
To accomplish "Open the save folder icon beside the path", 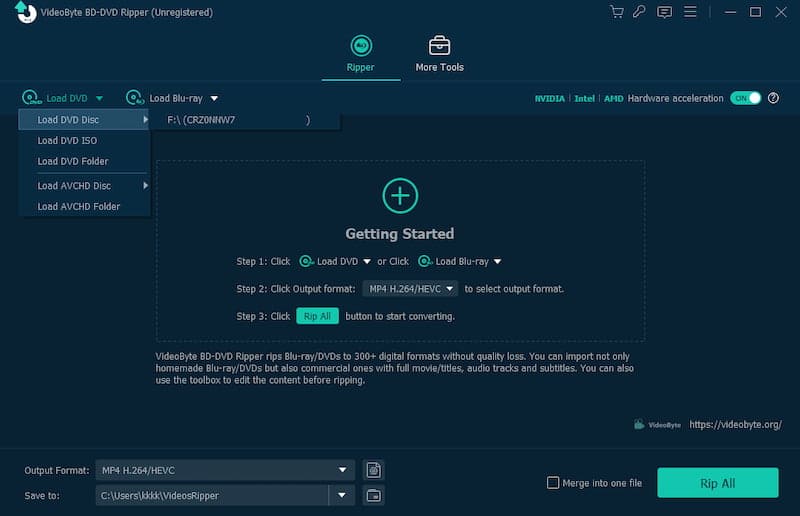I will pyautogui.click(x=373, y=495).
